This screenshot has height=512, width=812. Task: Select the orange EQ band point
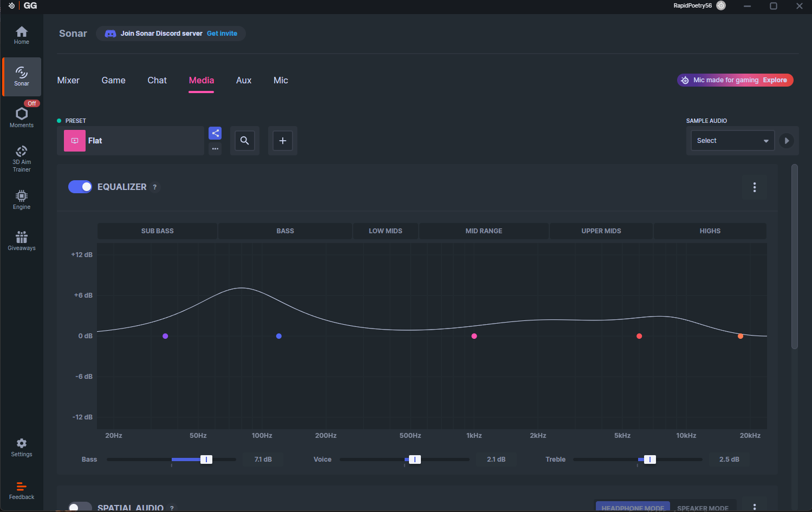click(740, 336)
